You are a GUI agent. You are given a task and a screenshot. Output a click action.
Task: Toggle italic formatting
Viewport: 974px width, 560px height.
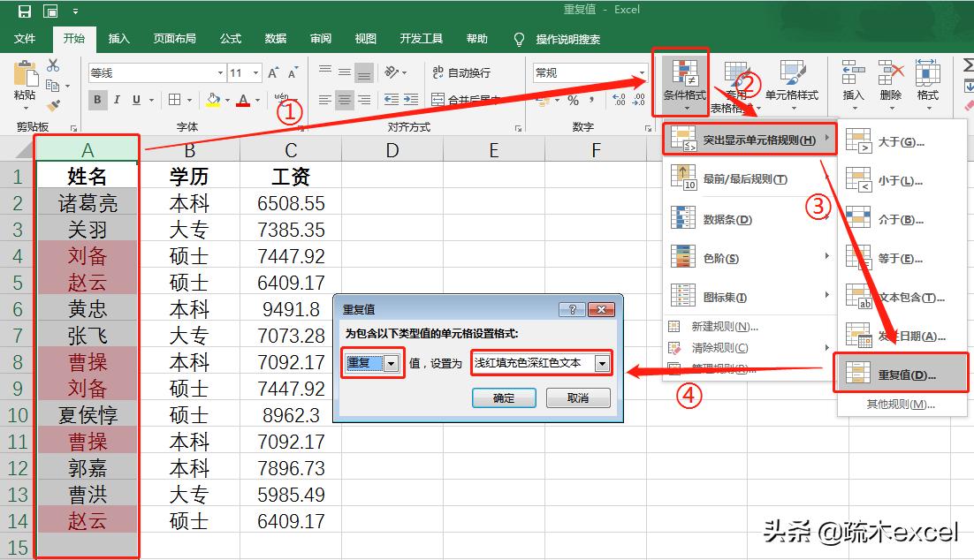click(118, 100)
